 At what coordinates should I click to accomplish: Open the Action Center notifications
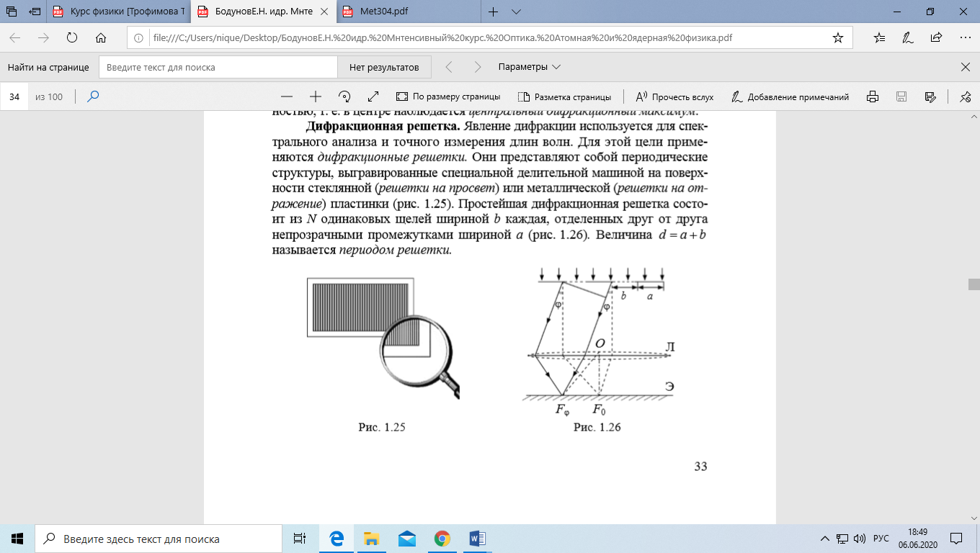coord(957,539)
